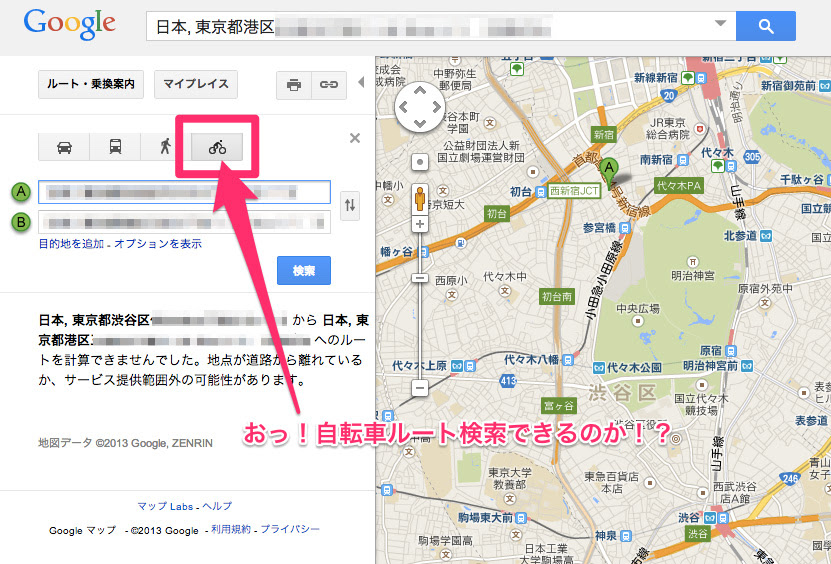The width and height of the screenshot is (831, 564).
Task: Open ヘルプ link
Action: pyautogui.click(x=217, y=506)
